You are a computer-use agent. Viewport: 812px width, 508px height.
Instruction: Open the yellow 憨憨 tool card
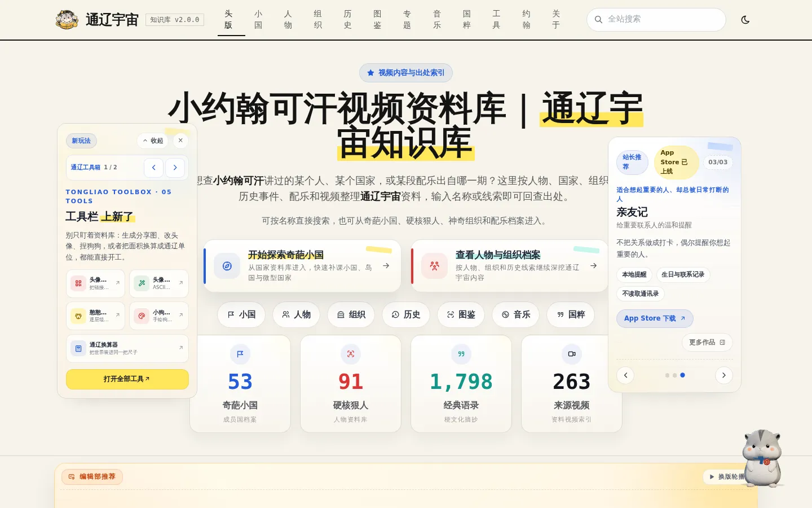95,316
